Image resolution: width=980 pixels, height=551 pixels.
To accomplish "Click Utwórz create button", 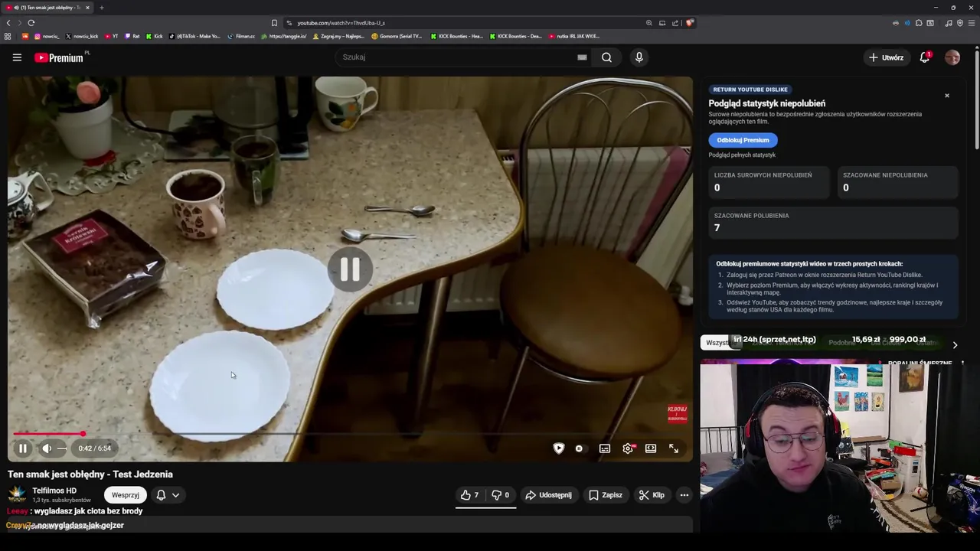I will coord(886,57).
